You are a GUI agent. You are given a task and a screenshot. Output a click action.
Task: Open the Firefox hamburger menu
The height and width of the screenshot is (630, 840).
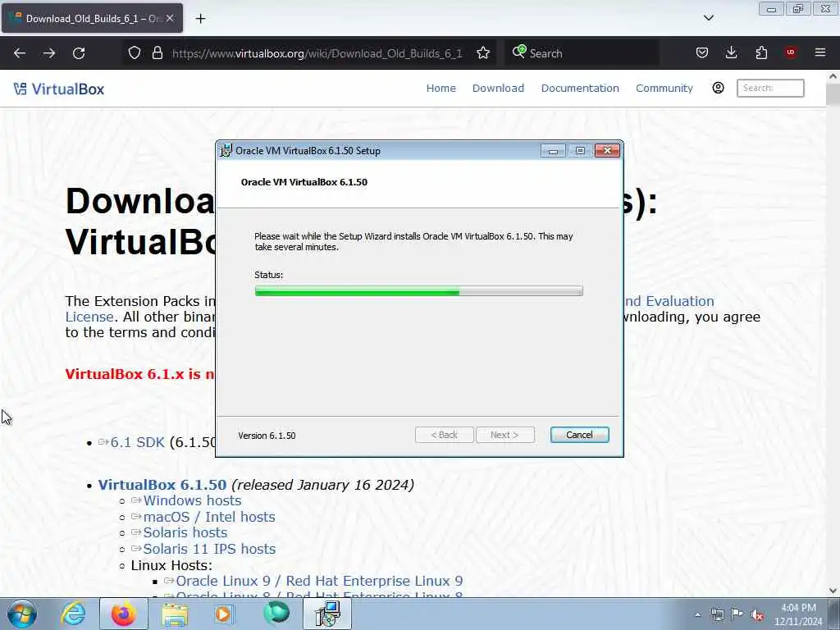tap(819, 52)
